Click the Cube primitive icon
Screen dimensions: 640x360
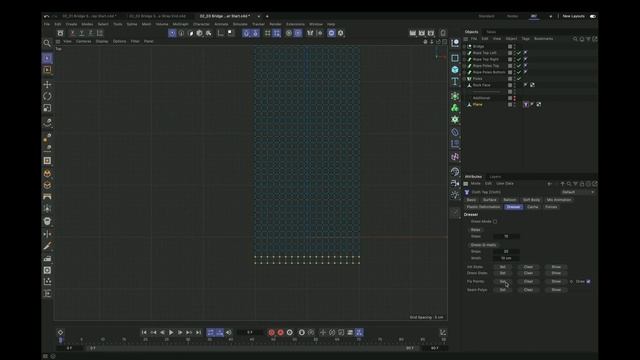(x=455, y=70)
